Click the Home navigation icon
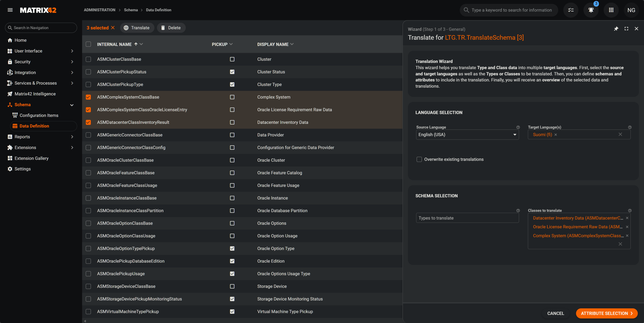The width and height of the screenshot is (644, 323). coord(10,40)
